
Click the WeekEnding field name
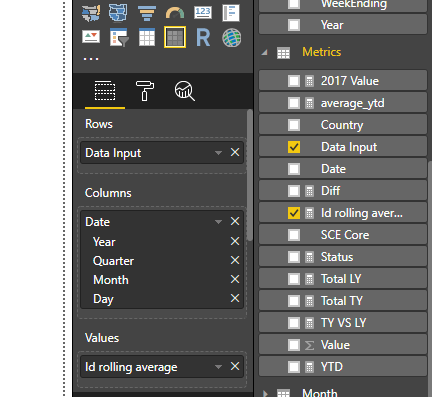pyautogui.click(x=354, y=4)
